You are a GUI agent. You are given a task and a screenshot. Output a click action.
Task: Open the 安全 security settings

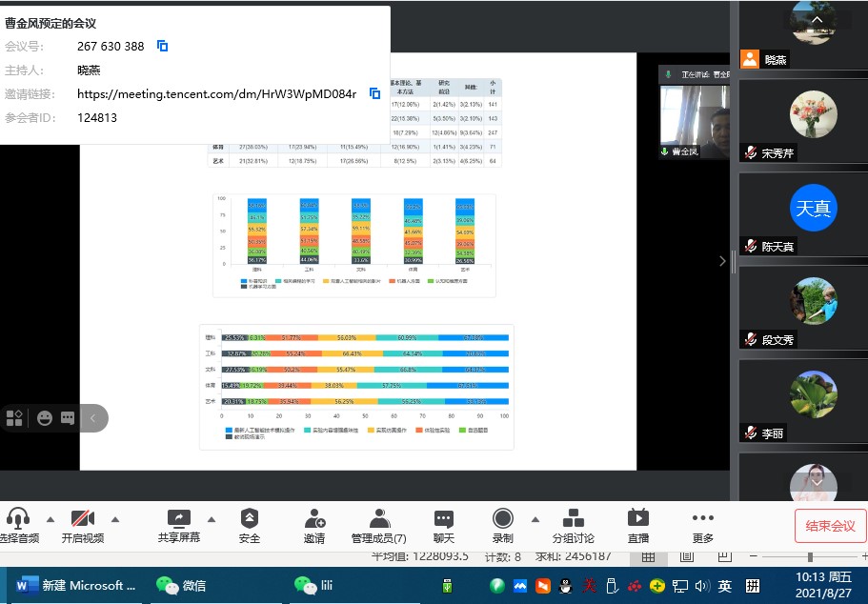pyautogui.click(x=250, y=525)
